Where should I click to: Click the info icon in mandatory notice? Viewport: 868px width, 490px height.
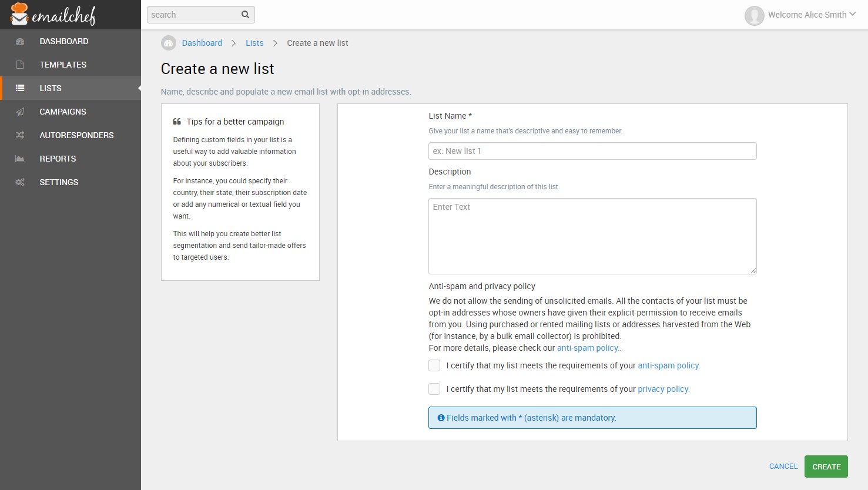click(x=441, y=418)
